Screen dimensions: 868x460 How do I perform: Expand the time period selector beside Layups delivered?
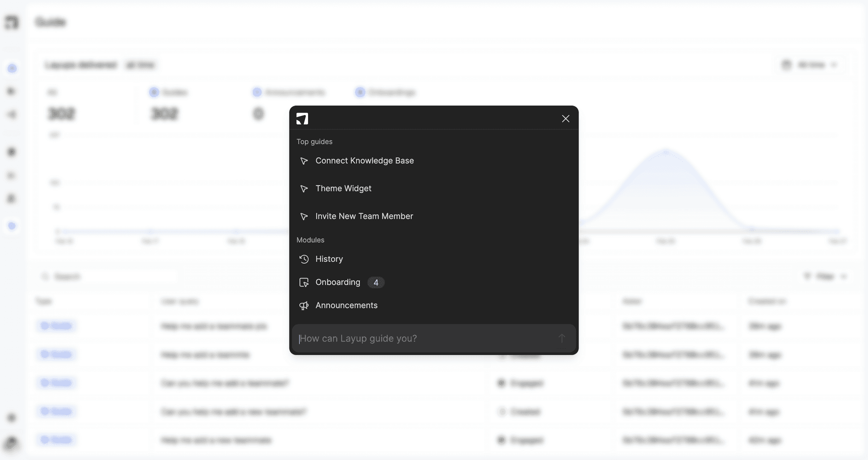coord(140,65)
